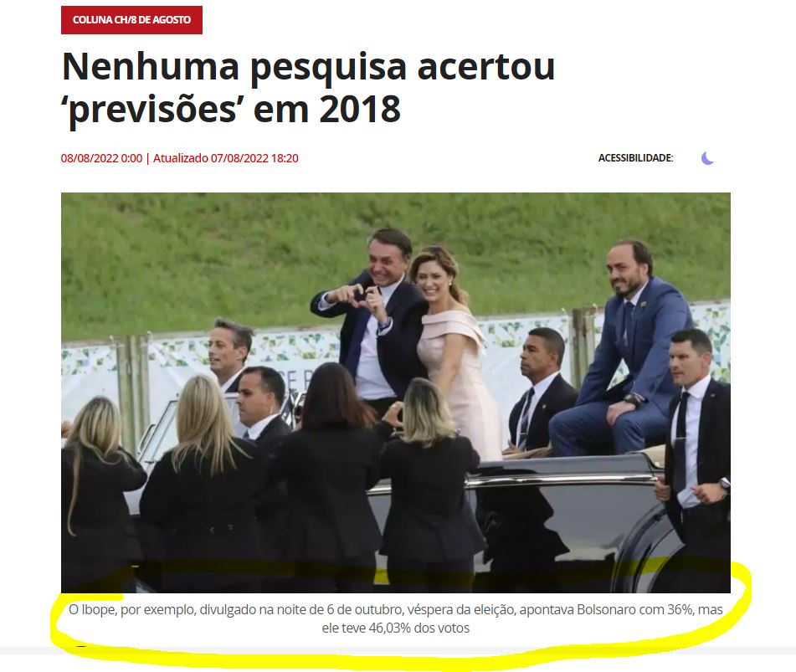Open the red COLUNA CH/8 DE AGOSTO tag

tap(131, 20)
